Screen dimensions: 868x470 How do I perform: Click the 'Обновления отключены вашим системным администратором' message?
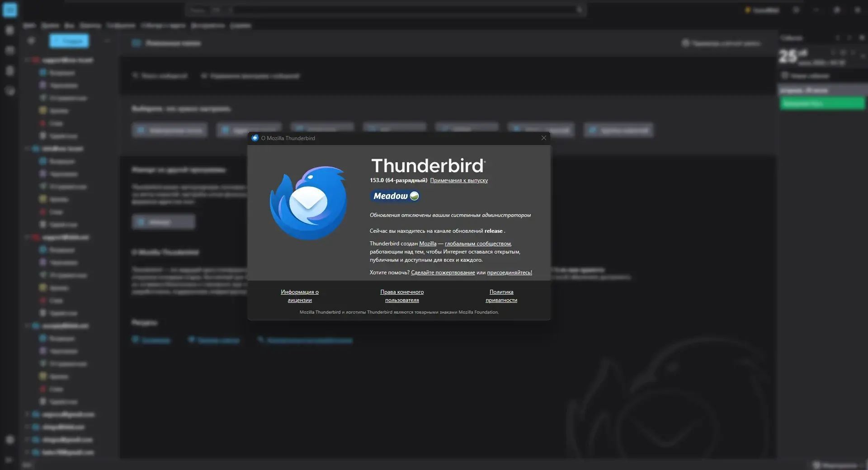(x=450, y=215)
